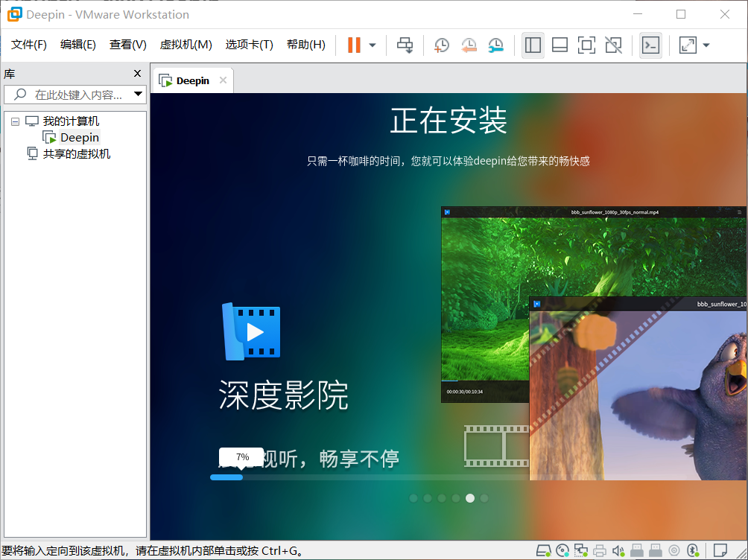
Task: Open the 编辑(E) menu
Action: (x=78, y=45)
